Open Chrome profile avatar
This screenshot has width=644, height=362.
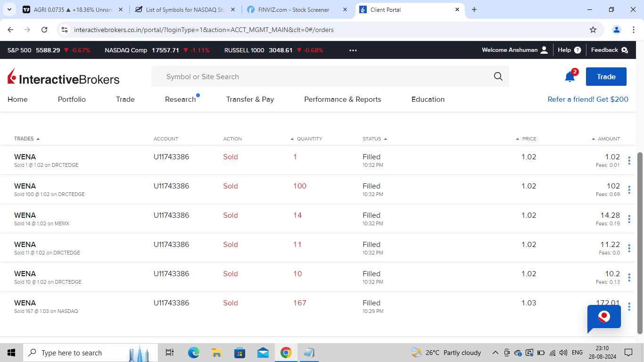[x=617, y=30]
